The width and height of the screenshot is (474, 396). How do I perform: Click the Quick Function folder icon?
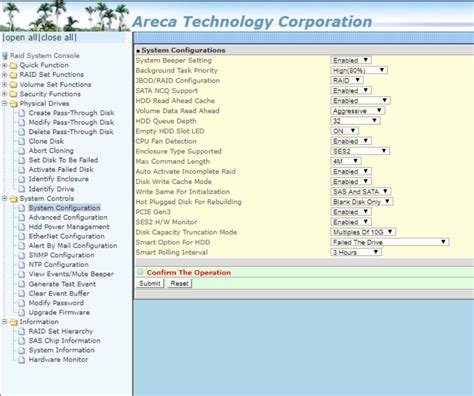pyautogui.click(x=13, y=65)
